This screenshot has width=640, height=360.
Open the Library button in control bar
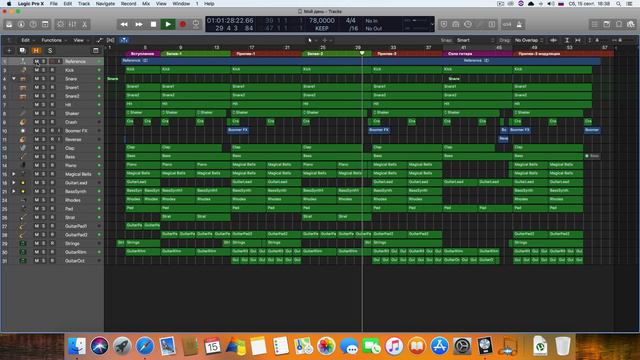pos(9,24)
